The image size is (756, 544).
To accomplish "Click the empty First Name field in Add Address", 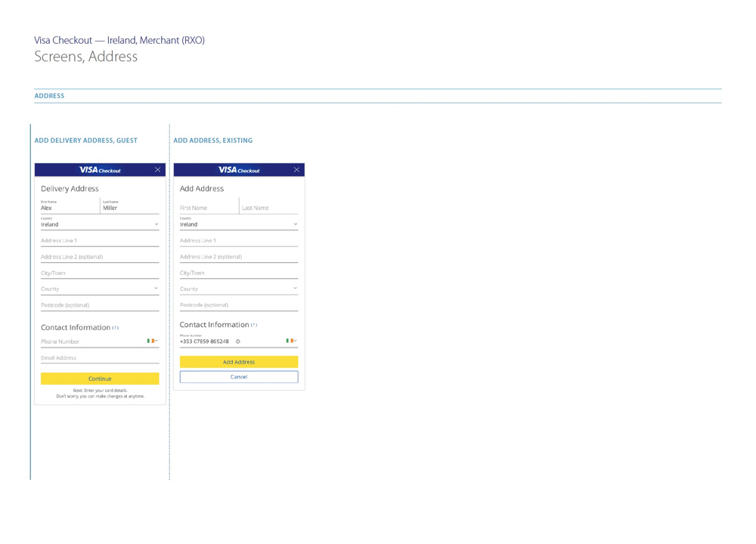I will tap(208, 208).
